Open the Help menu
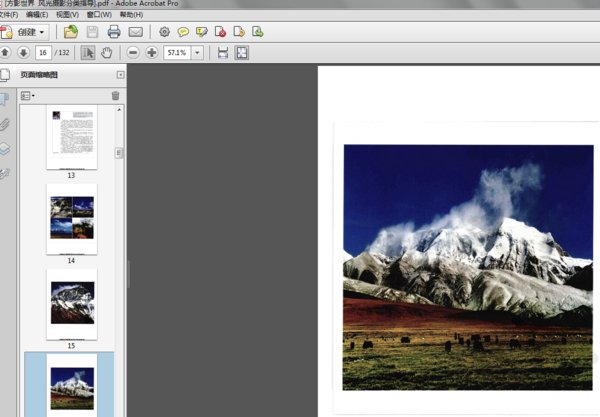The height and width of the screenshot is (417, 600). click(131, 15)
